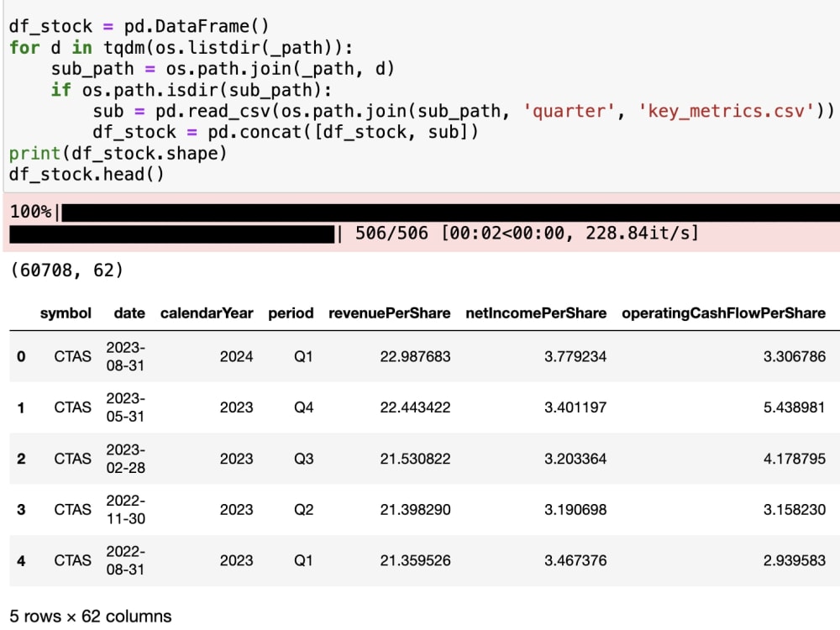
Task: Click the revenuePerShare column header
Action: 389,313
